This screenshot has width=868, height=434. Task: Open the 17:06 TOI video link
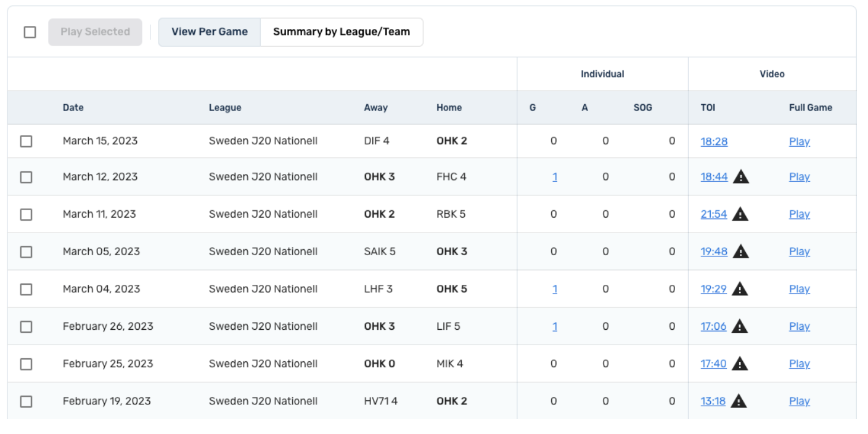coord(714,327)
